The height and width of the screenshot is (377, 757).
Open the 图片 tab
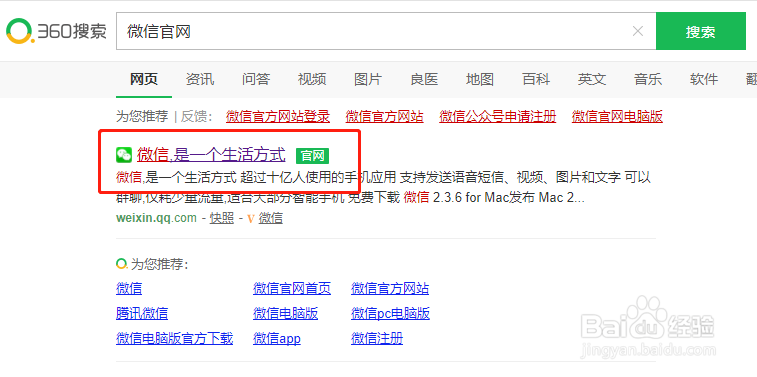368,79
